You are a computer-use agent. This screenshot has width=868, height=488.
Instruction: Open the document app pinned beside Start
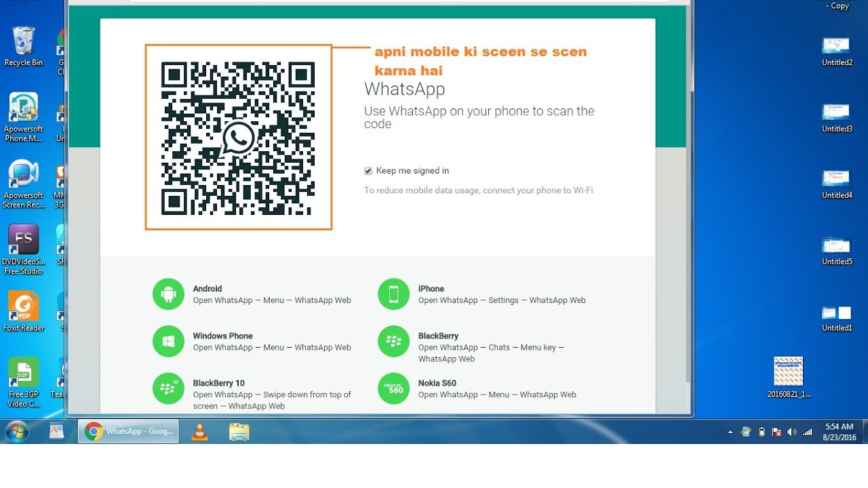click(56, 431)
